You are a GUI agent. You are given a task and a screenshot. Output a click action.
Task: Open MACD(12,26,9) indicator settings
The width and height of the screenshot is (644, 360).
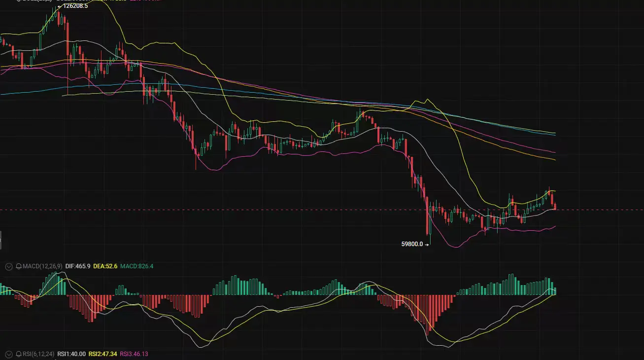[42, 266]
